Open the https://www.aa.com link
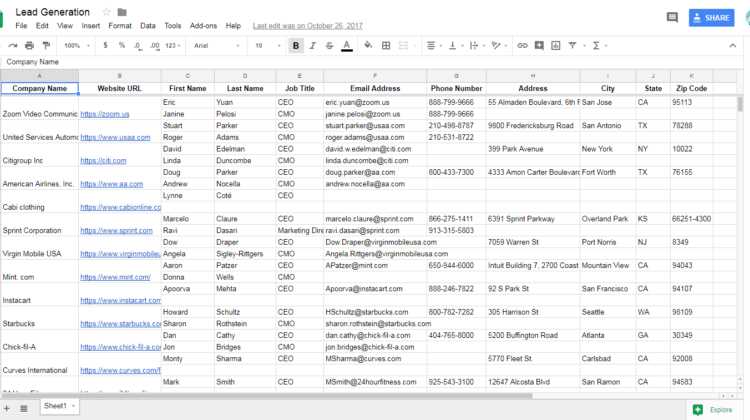This screenshot has height=420, width=750. pos(111,184)
